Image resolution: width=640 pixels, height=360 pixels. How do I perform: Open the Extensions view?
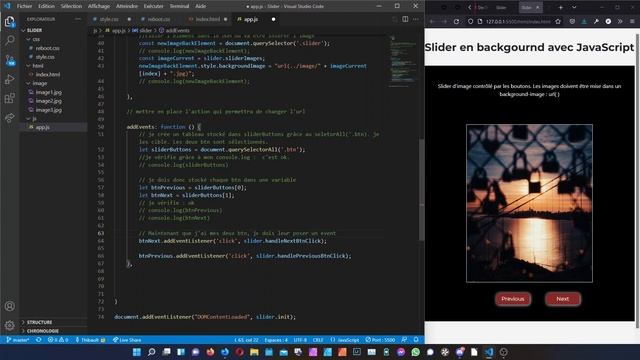tap(9, 98)
